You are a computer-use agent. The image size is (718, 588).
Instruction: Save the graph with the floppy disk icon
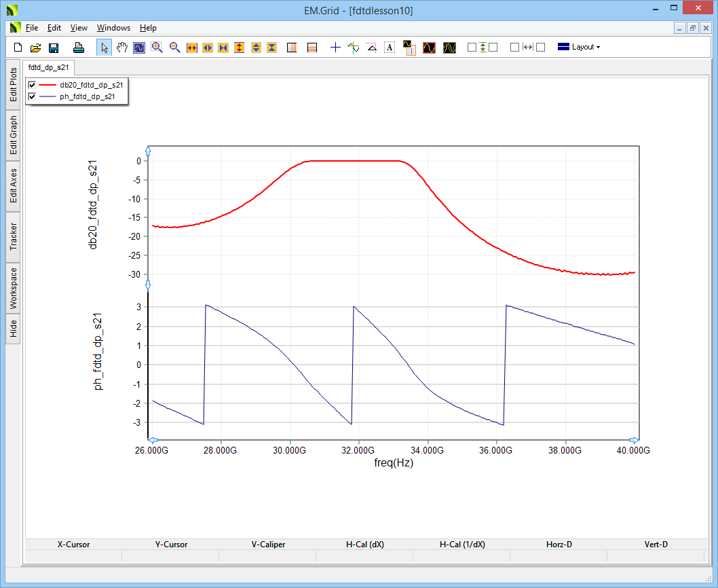point(53,48)
